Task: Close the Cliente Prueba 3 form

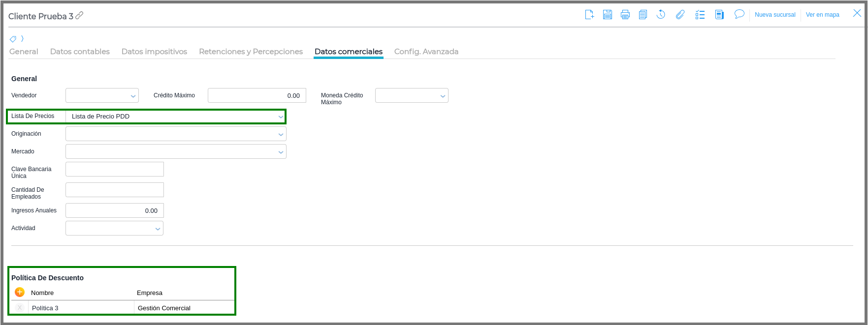Action: (x=857, y=14)
